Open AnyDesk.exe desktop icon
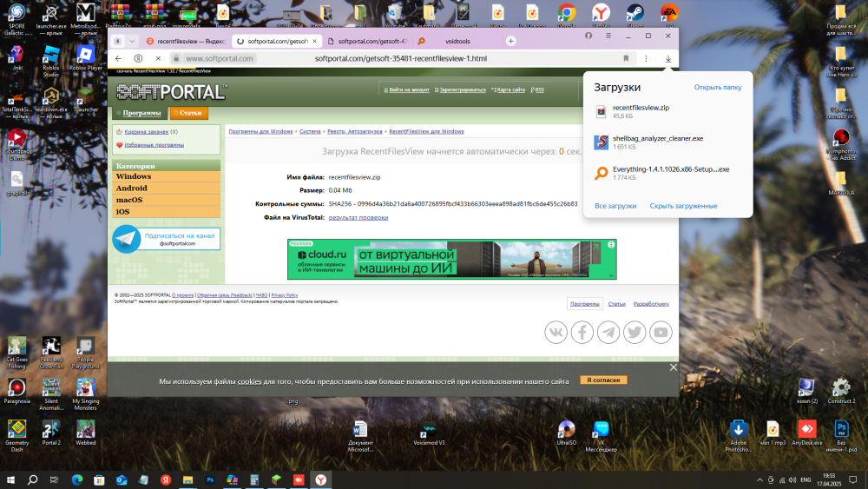This screenshot has height=489, width=868. [806, 433]
